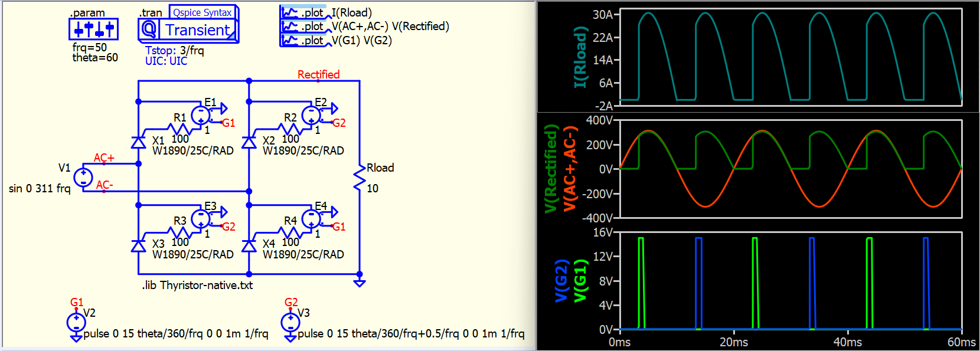Click the theta=60 parameter text
The width and height of the screenshot is (980, 351).
[95, 58]
